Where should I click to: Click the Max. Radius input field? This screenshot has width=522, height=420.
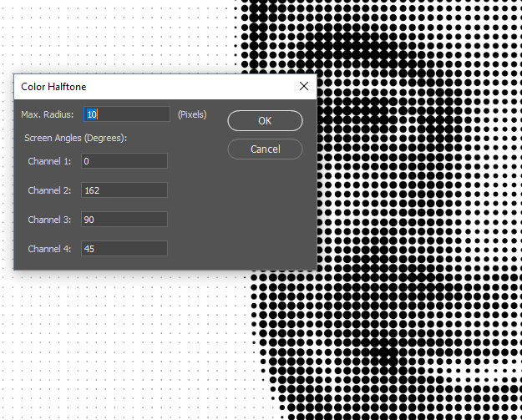coord(127,114)
